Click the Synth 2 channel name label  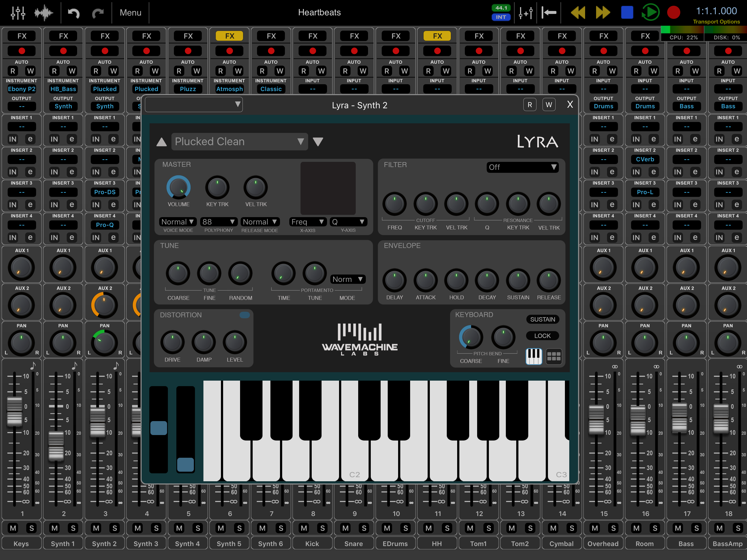coord(104,543)
